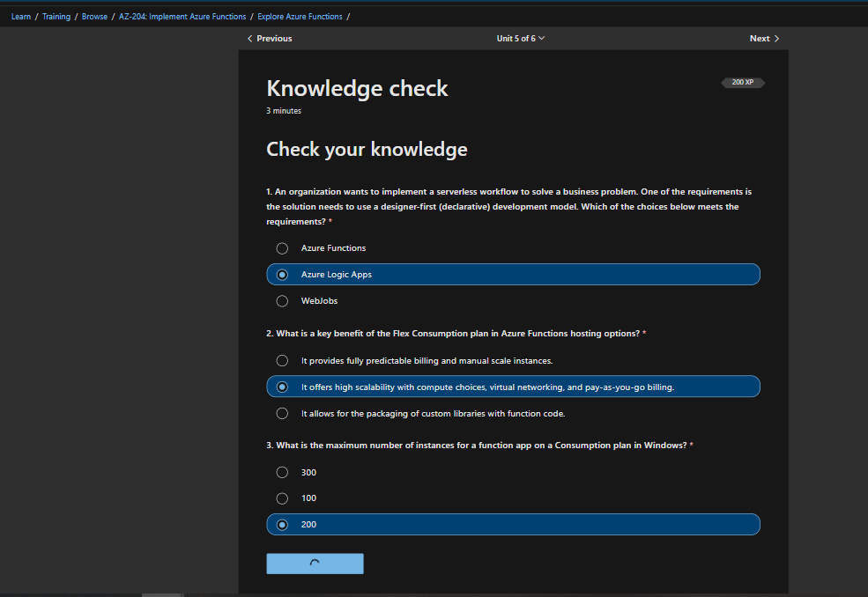Open the Training breadcrumb link
868x597 pixels.
[x=56, y=17]
